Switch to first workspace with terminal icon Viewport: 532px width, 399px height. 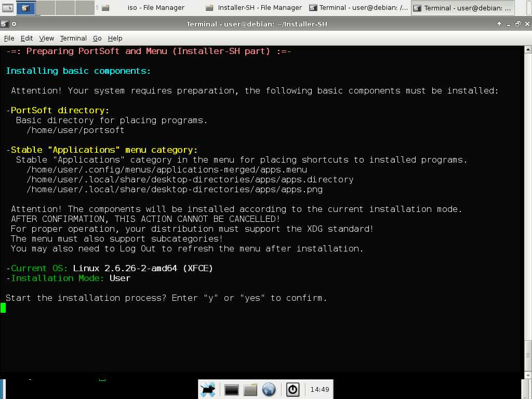[25, 8]
